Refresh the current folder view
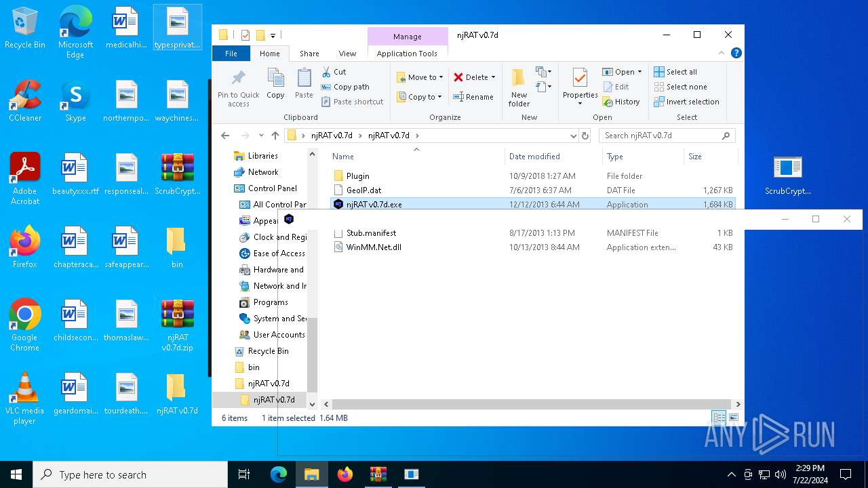 coord(585,136)
